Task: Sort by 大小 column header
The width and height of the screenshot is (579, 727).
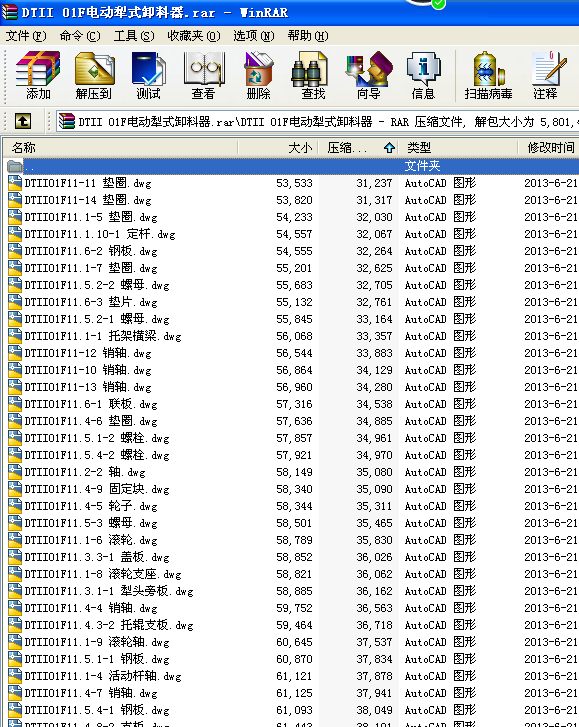Action: (277, 148)
